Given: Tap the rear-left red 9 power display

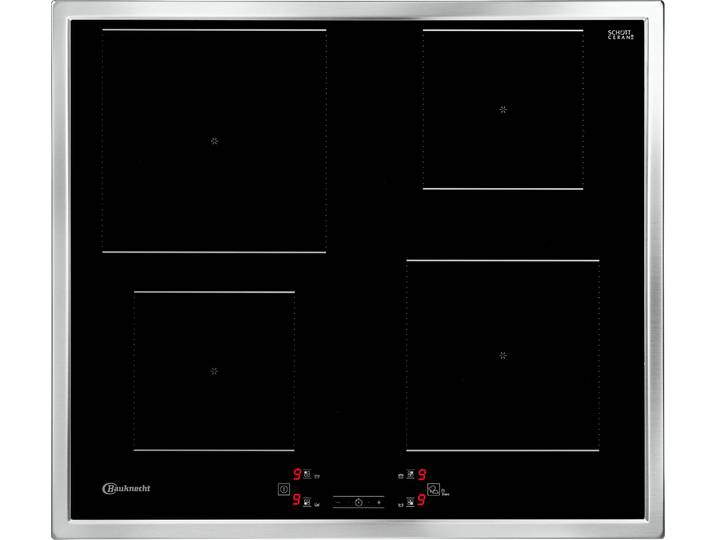Looking at the screenshot, I should point(297,474).
